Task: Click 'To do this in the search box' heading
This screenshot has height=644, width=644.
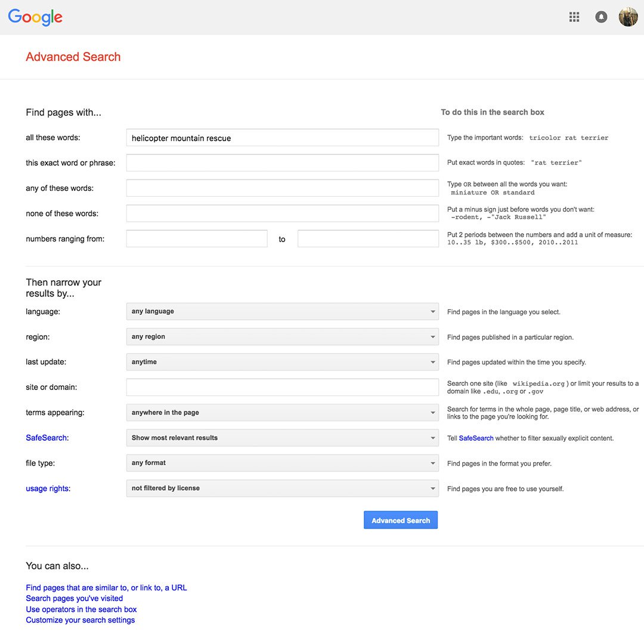Action: [493, 112]
